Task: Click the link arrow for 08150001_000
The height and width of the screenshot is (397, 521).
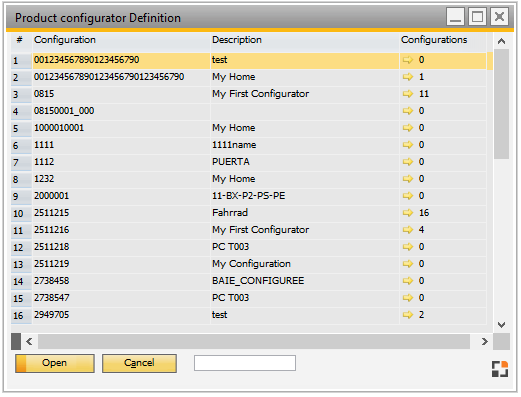Action: 407,111
